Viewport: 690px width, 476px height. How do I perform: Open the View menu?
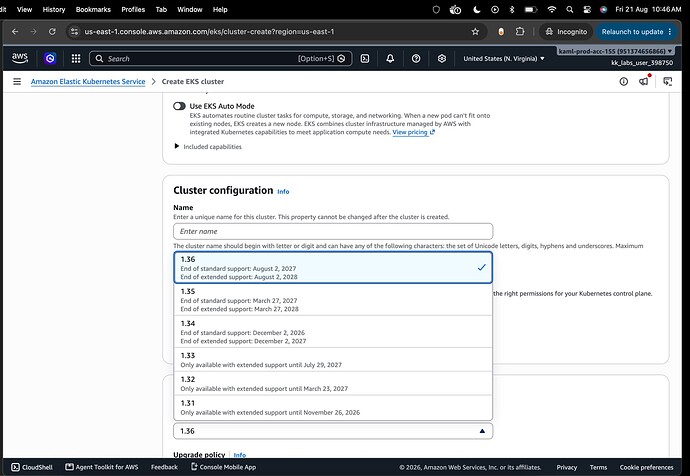click(x=24, y=9)
